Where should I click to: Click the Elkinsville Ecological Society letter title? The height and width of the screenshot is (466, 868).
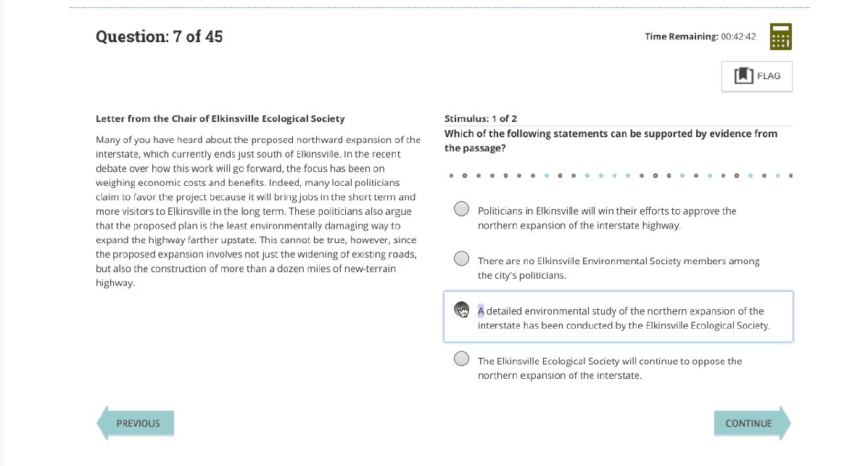tap(220, 118)
